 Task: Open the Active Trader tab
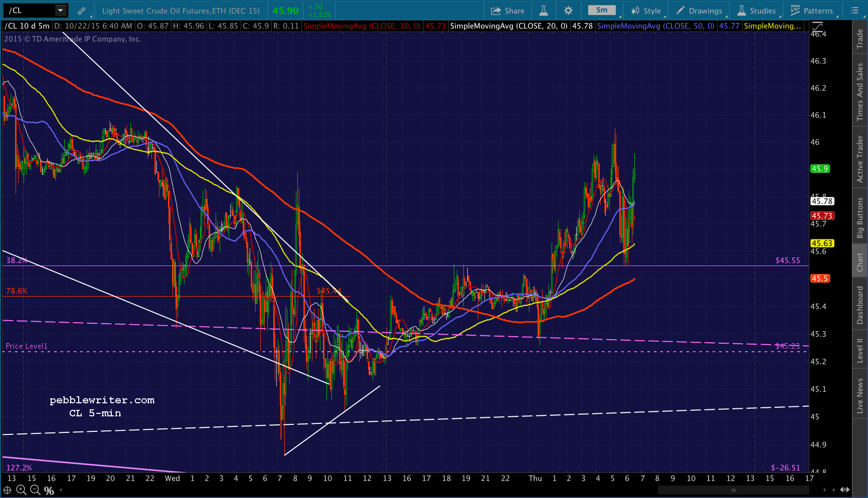(860, 158)
